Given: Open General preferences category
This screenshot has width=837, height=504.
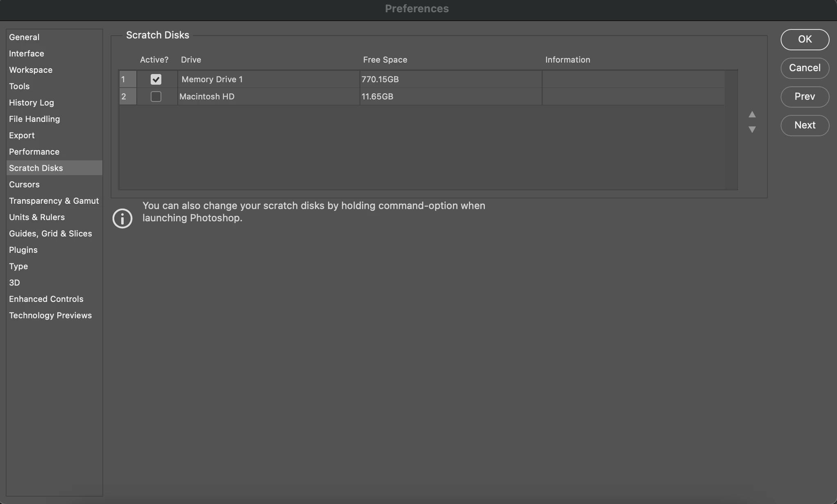Looking at the screenshot, I should 24,37.
